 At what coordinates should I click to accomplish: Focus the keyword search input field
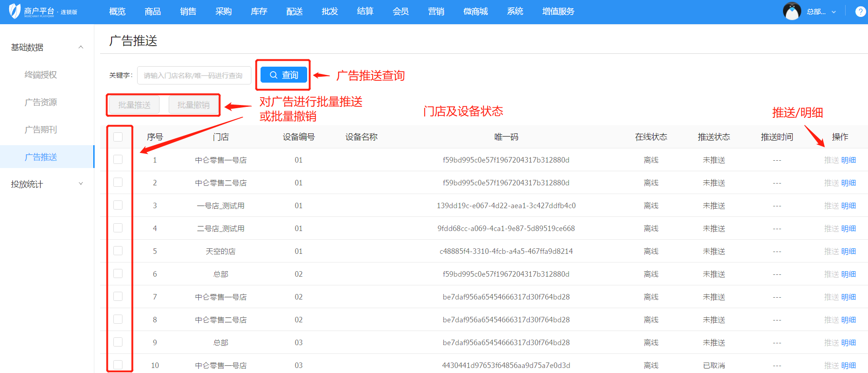194,75
